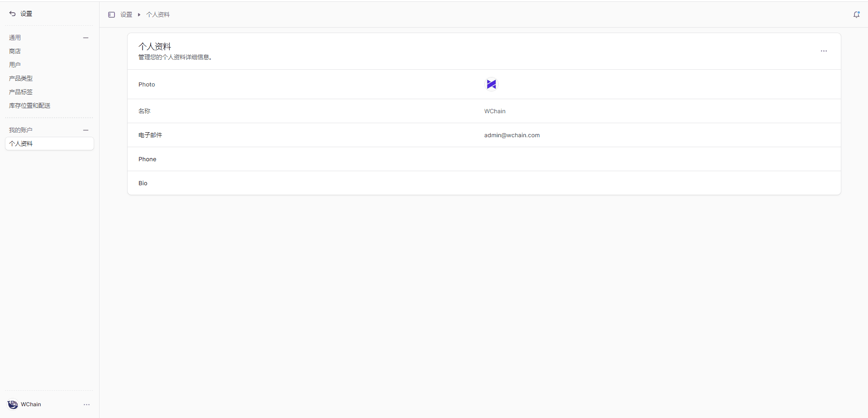
Task: Select 个人资料 in the sidebar
Action: click(x=21, y=144)
